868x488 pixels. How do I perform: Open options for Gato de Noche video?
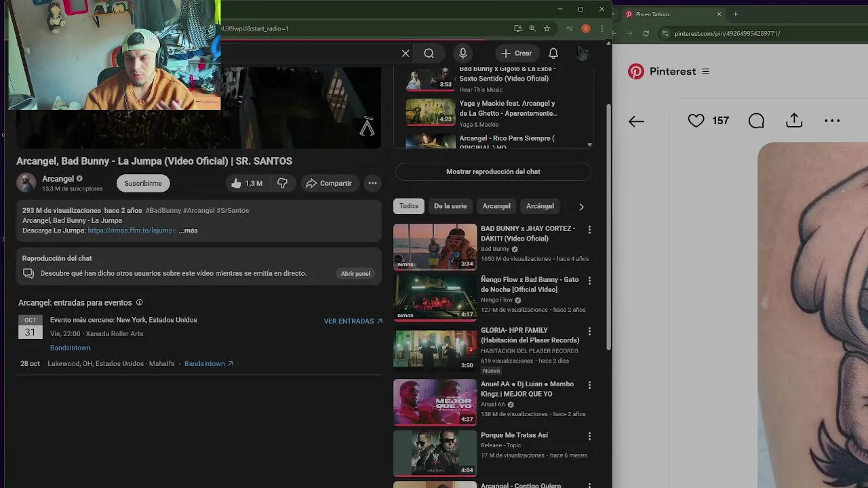click(x=589, y=281)
